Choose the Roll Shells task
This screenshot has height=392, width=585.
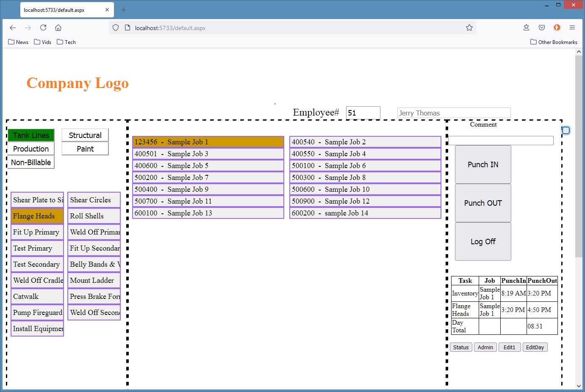[x=94, y=216]
